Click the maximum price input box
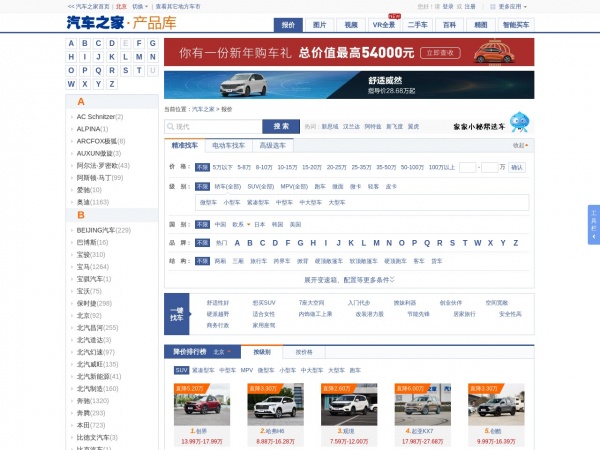This screenshot has height=450, width=600. coord(489,167)
